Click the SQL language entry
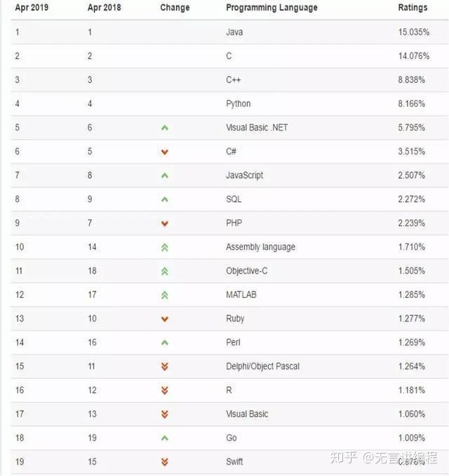The width and height of the screenshot is (449, 476). coord(234,199)
